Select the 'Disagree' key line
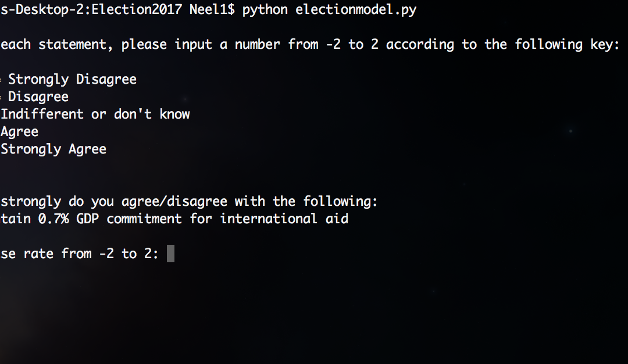 tap(38, 97)
